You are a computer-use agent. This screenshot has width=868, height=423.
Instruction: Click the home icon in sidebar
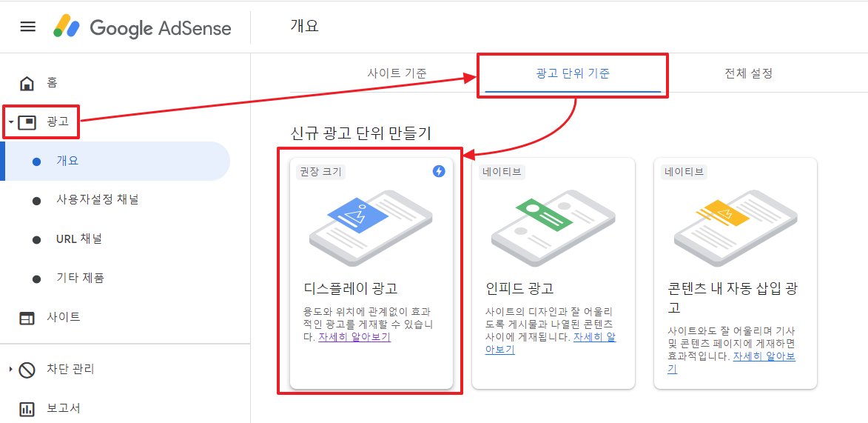(x=27, y=84)
